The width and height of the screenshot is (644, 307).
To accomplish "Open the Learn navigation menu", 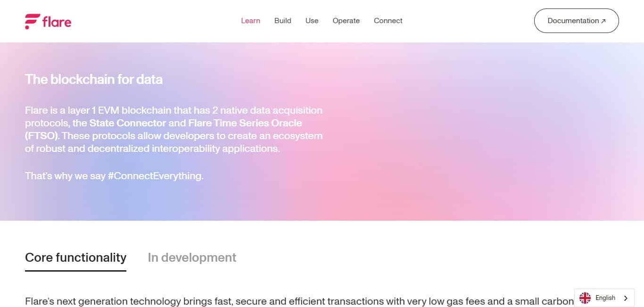I will coord(250,21).
